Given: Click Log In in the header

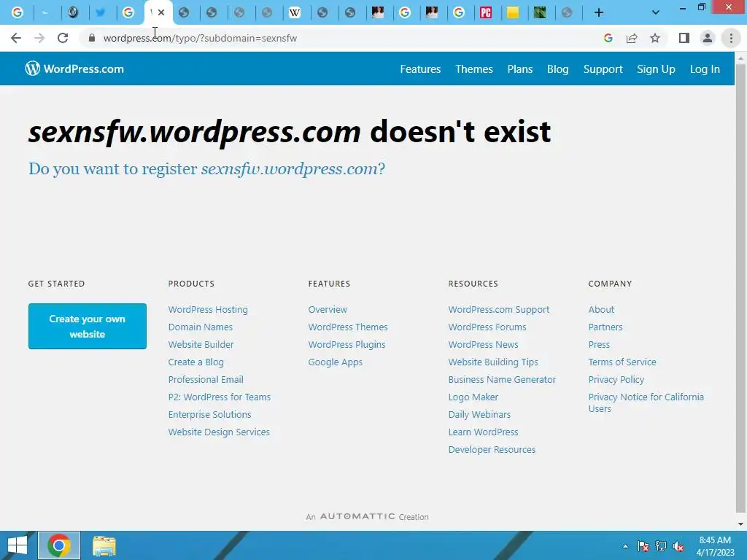Looking at the screenshot, I should click(705, 69).
